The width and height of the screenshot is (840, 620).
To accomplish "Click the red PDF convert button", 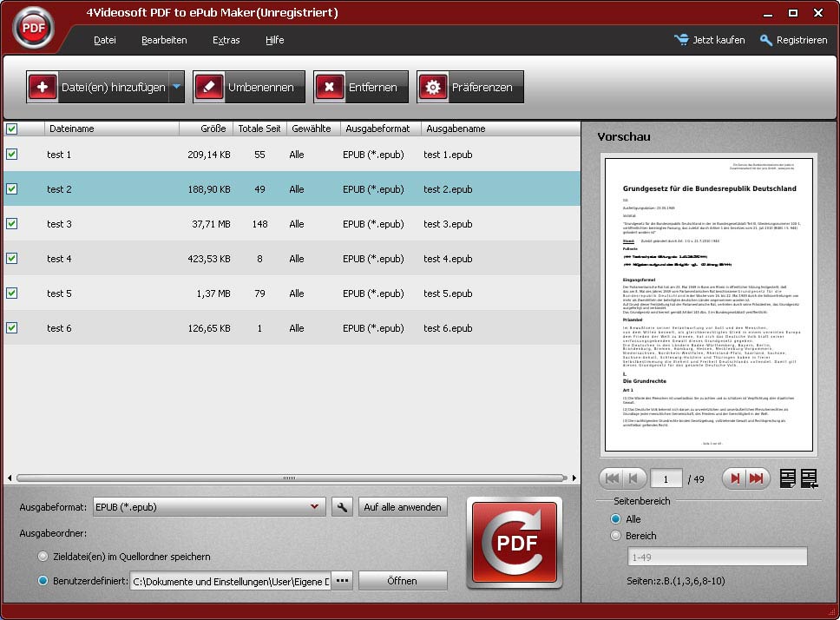I will point(515,543).
